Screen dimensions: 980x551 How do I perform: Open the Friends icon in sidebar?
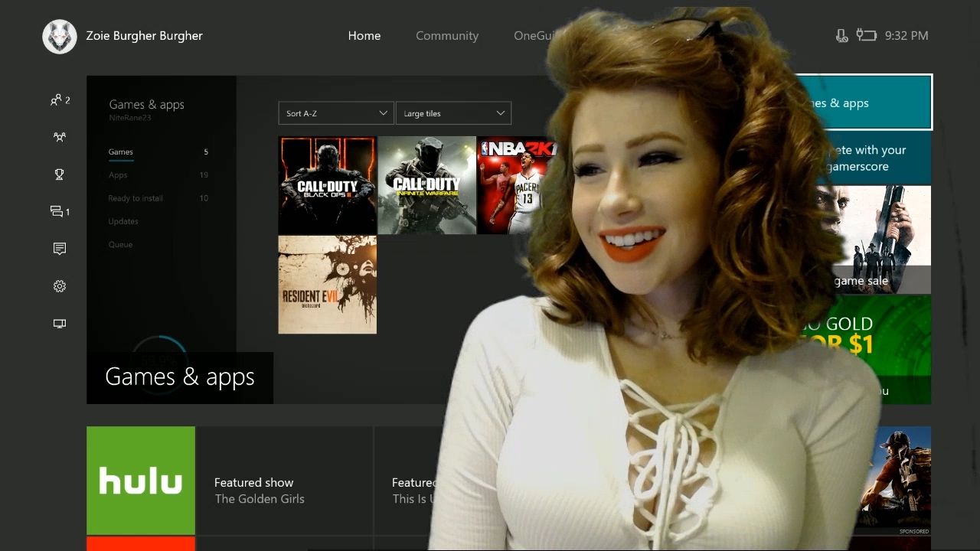tap(60, 100)
